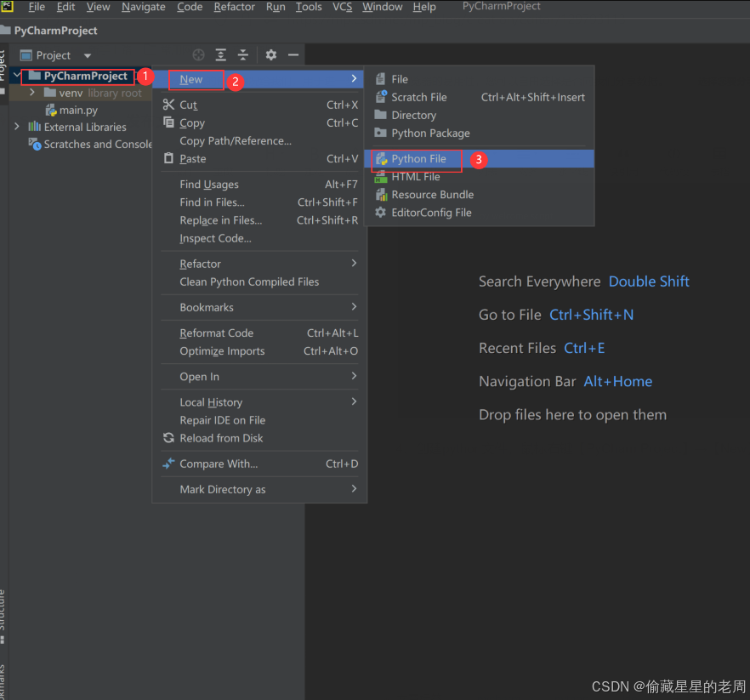The width and height of the screenshot is (750, 700).
Task: Click the locate/select opened file target icon
Action: (198, 55)
